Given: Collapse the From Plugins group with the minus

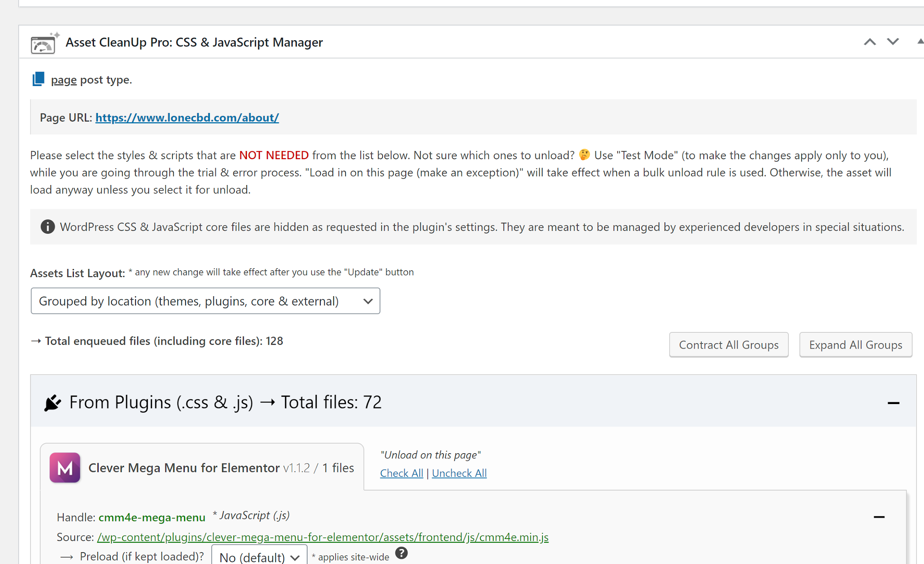Looking at the screenshot, I should pos(893,403).
